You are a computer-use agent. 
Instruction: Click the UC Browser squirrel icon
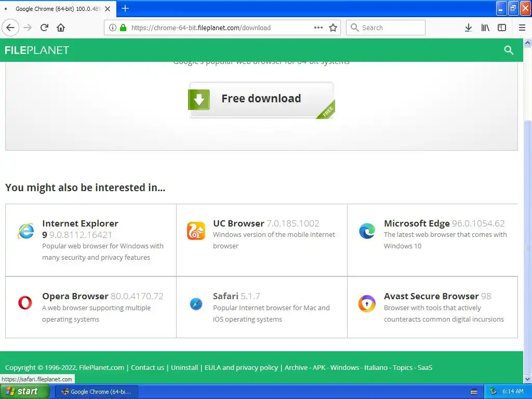coord(196,231)
